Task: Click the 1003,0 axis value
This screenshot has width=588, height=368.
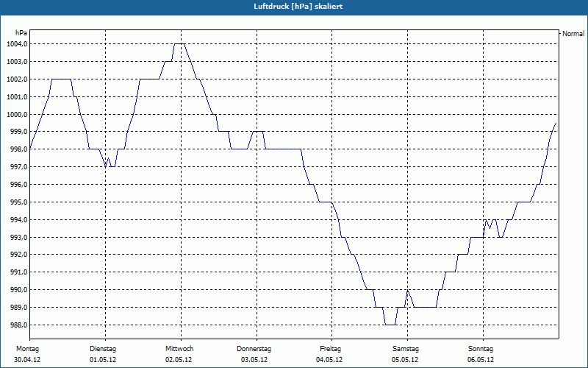Action: click(17, 62)
